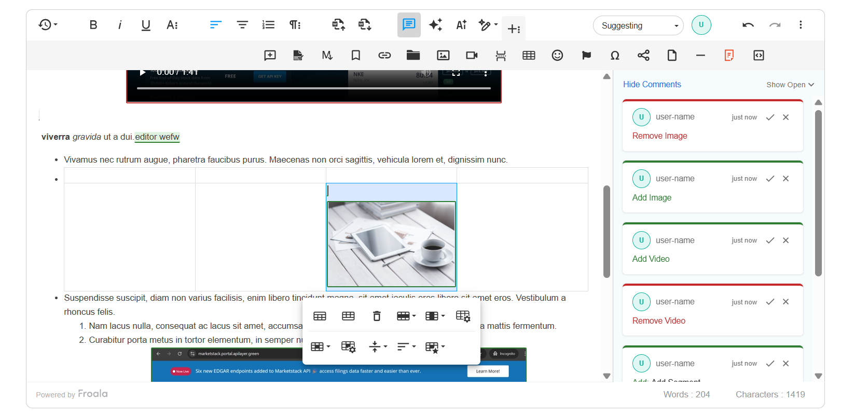Image resolution: width=868 pixels, height=414 pixels.
Task: Open special characters omega icon
Action: point(615,56)
